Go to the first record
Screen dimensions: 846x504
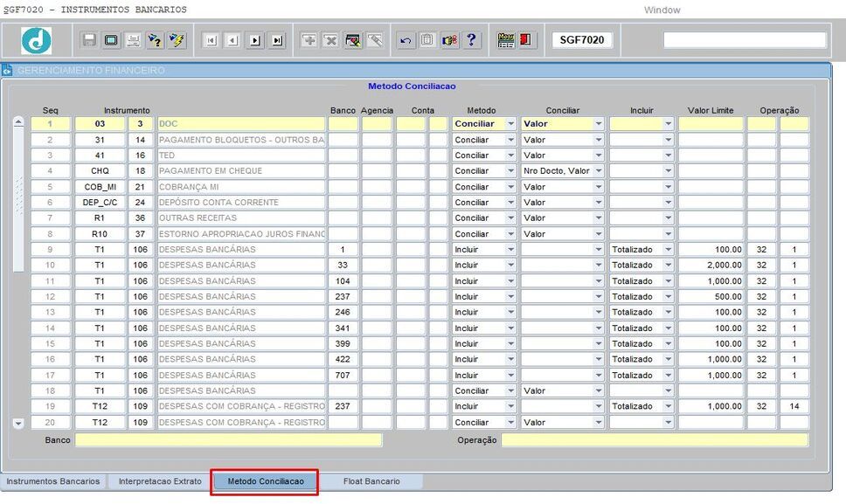click(x=211, y=40)
